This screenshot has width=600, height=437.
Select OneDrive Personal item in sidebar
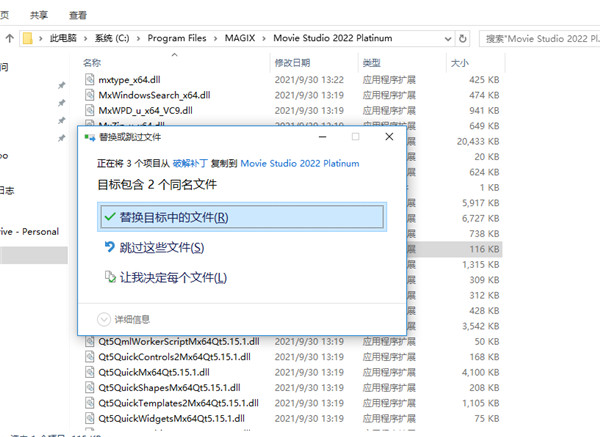point(29,232)
